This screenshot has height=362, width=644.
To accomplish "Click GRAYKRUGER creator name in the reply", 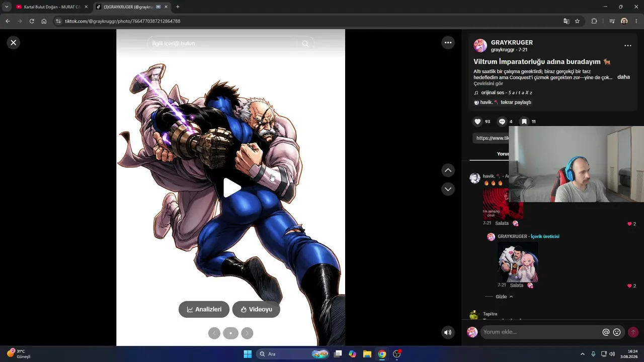I will 512,236.
